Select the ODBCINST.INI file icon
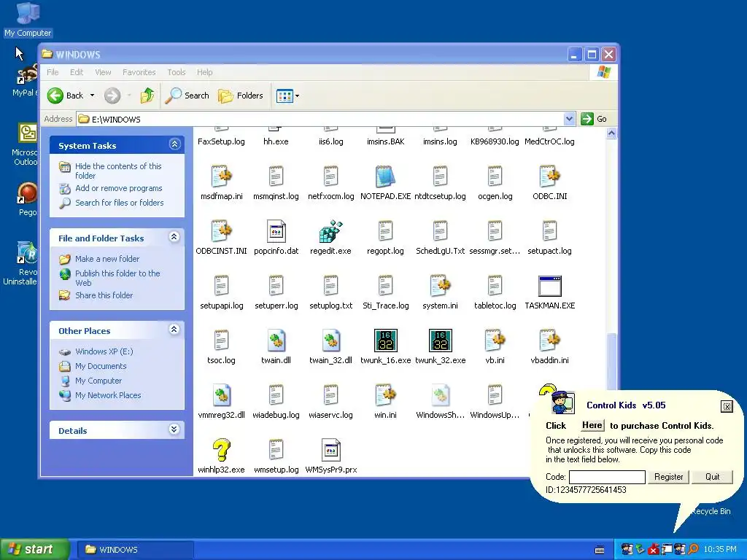The image size is (747, 560). 221,231
